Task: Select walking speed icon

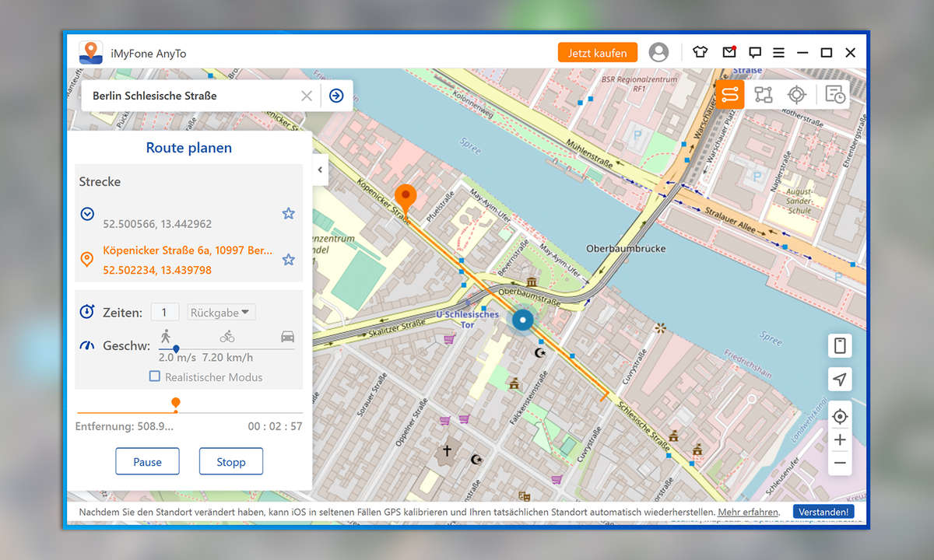Action: tap(166, 336)
